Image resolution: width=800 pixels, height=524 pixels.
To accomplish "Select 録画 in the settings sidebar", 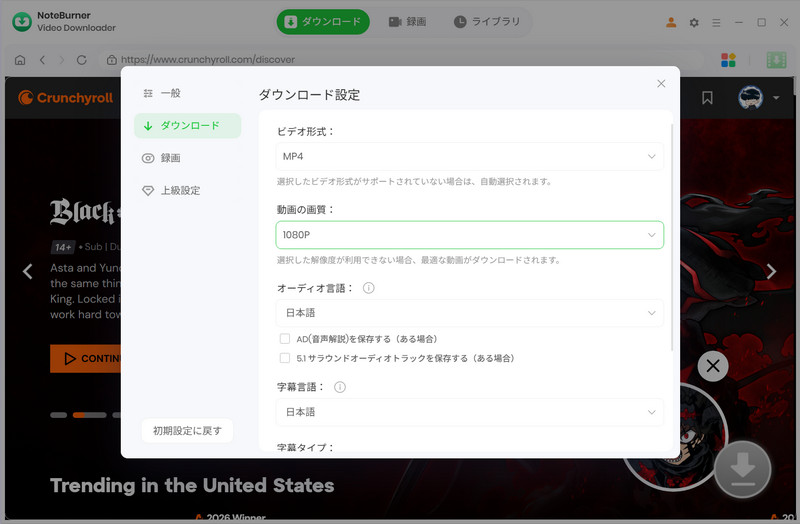I will click(187, 158).
